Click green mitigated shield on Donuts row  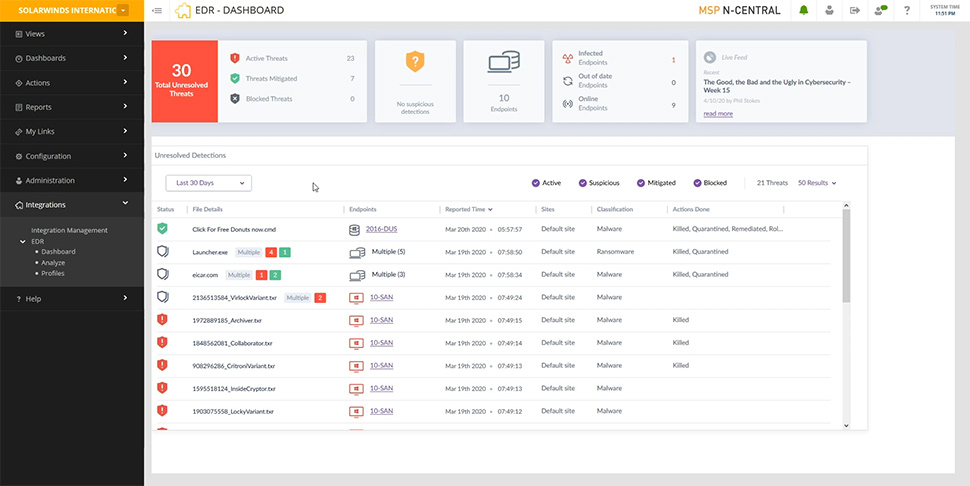[162, 229]
